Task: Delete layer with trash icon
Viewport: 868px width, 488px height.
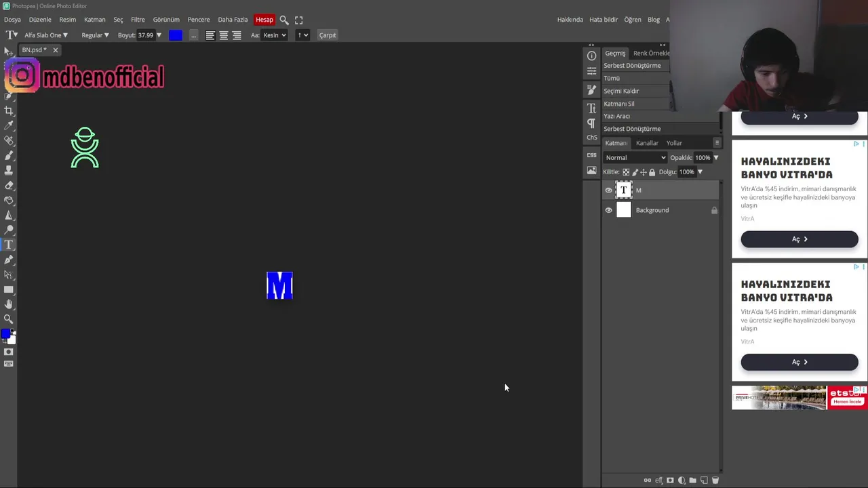Action: (715, 481)
